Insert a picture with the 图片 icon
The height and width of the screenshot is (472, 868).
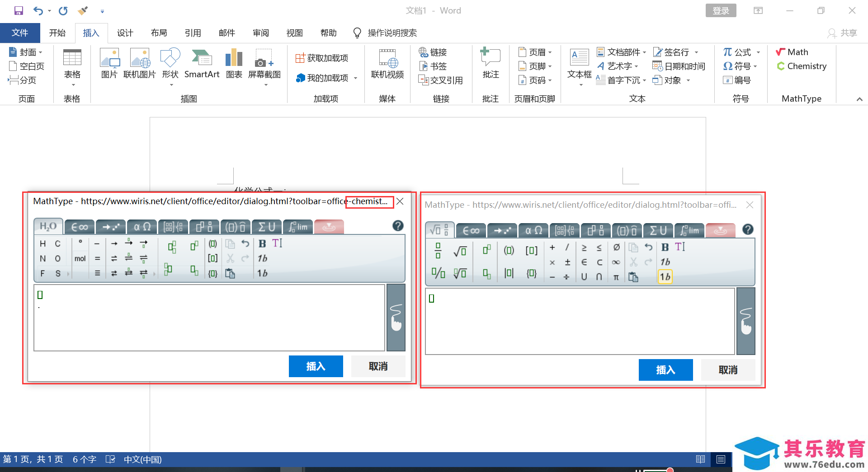[109, 64]
